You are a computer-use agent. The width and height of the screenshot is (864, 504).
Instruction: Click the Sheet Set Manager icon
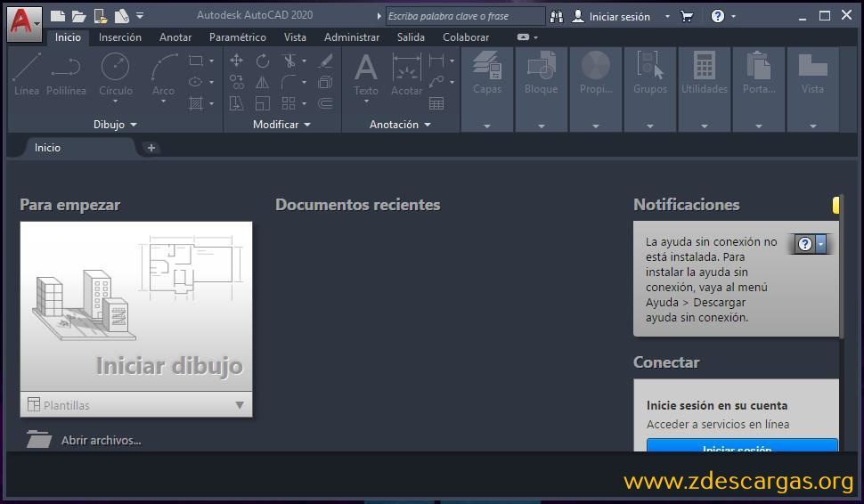click(121, 16)
